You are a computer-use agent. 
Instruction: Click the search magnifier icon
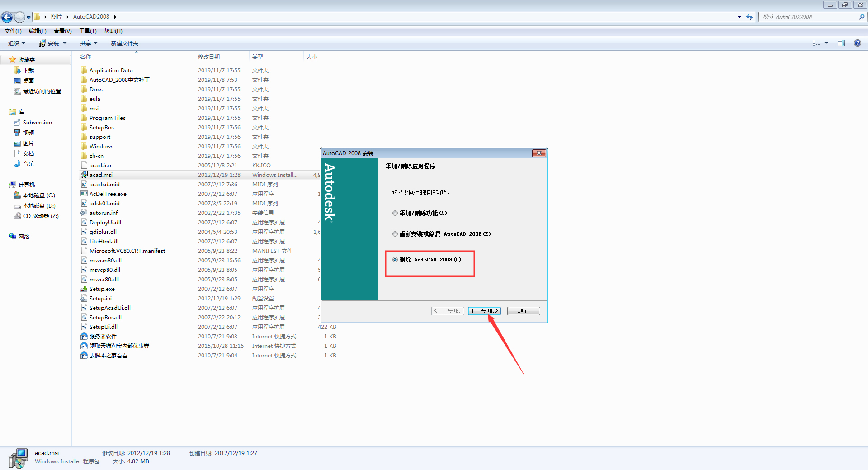(861, 17)
